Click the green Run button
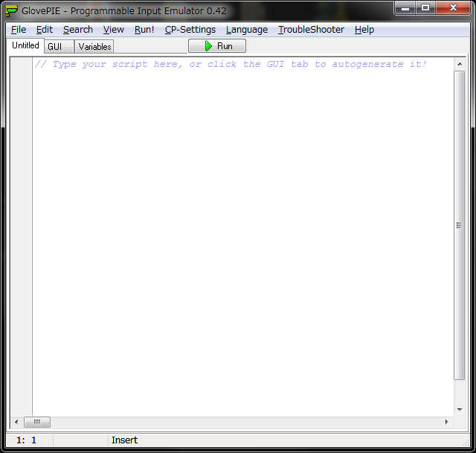 [x=217, y=46]
